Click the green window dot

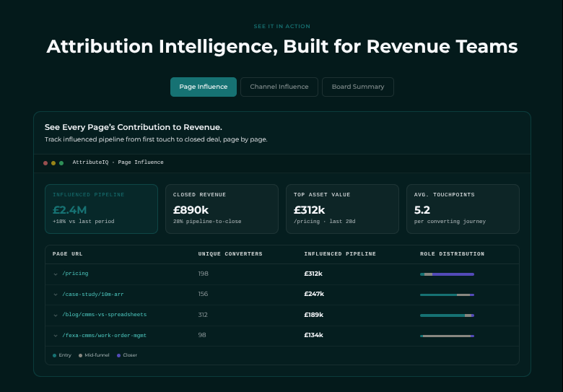(61, 163)
